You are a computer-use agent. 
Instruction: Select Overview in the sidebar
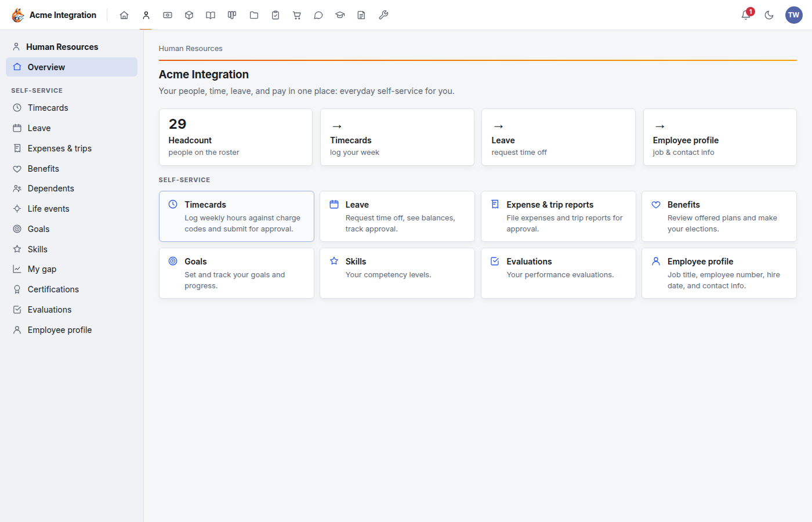pos(71,67)
